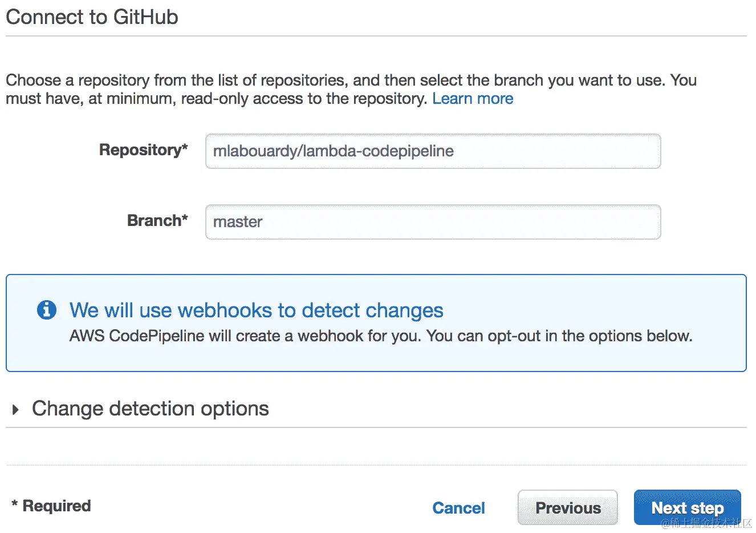Open the Change detection options section label
This screenshot has height=533, width=756.
coord(150,409)
